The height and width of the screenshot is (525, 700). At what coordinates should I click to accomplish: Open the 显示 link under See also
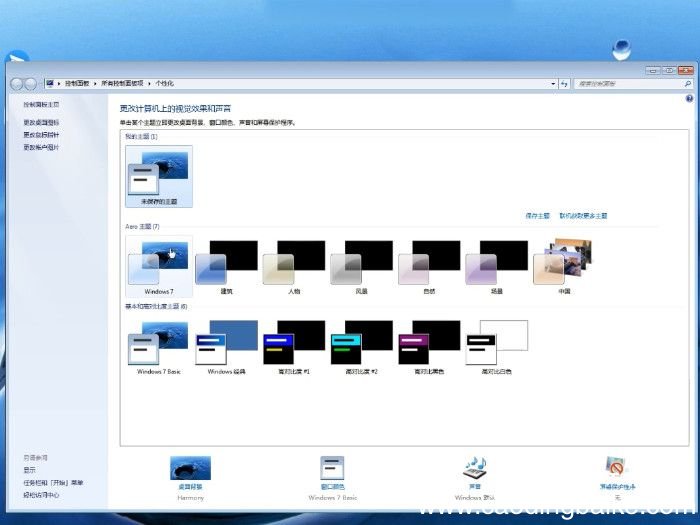tap(29, 470)
